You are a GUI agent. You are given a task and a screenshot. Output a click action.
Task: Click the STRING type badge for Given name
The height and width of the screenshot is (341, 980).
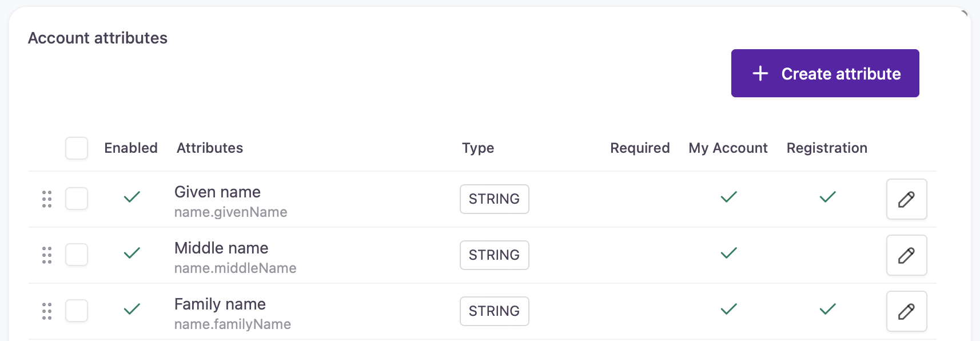point(494,199)
